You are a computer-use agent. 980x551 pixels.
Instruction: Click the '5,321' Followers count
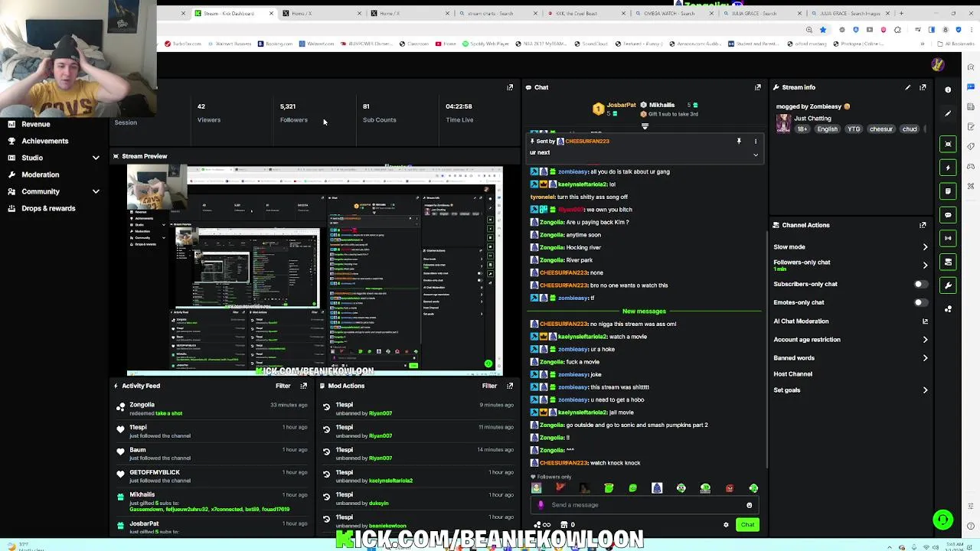288,106
